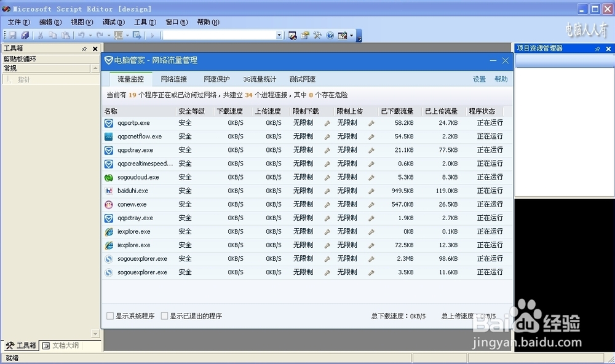Switch to the 网络连接 tab
This screenshot has width=615, height=364.
pyautogui.click(x=174, y=79)
